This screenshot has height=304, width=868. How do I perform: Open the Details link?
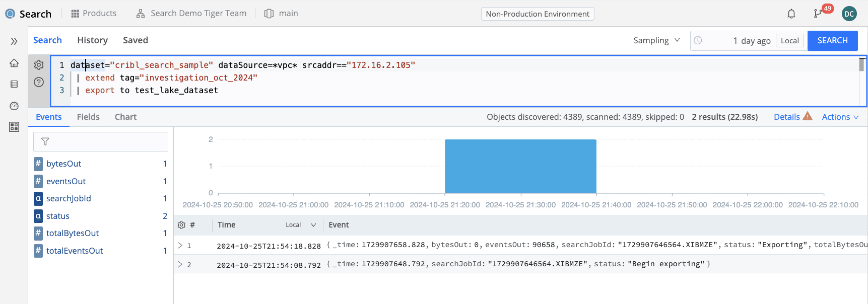(x=786, y=117)
